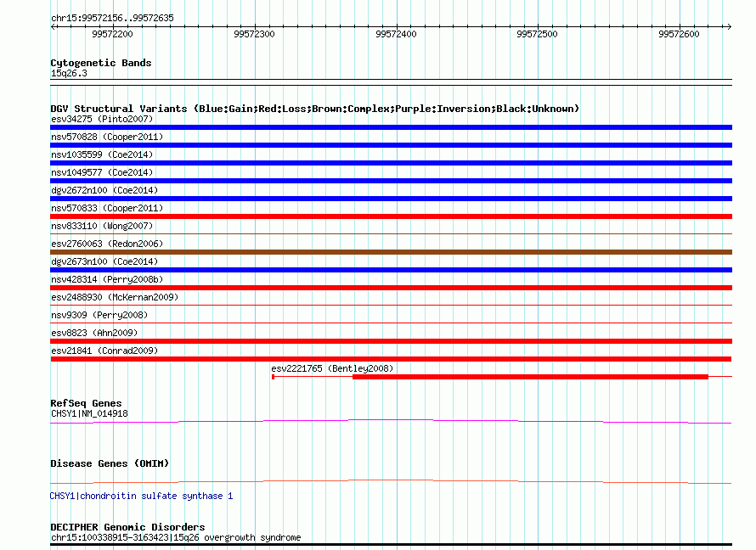Open the CHSY1|chondroitin sulfate synthase 1 link
This screenshot has height=550, width=756.
pos(141,496)
